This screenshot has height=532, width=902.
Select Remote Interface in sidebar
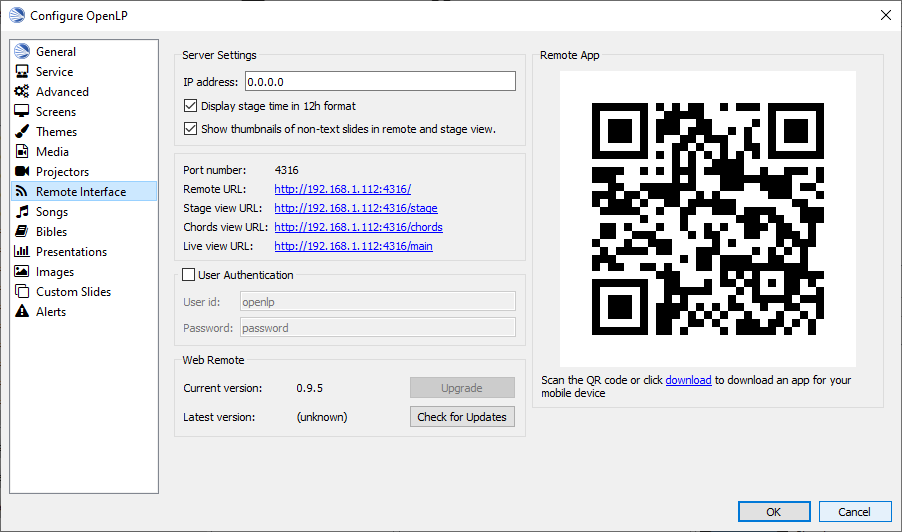[x=84, y=192]
